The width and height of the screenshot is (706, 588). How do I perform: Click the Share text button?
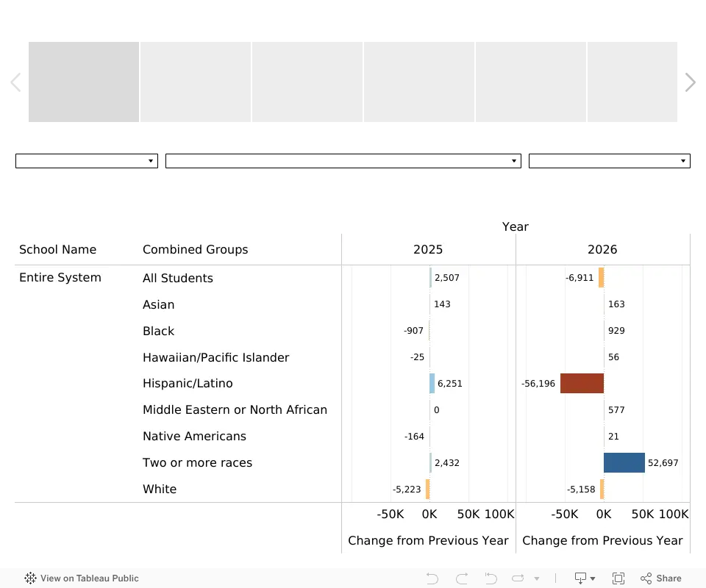(668, 578)
